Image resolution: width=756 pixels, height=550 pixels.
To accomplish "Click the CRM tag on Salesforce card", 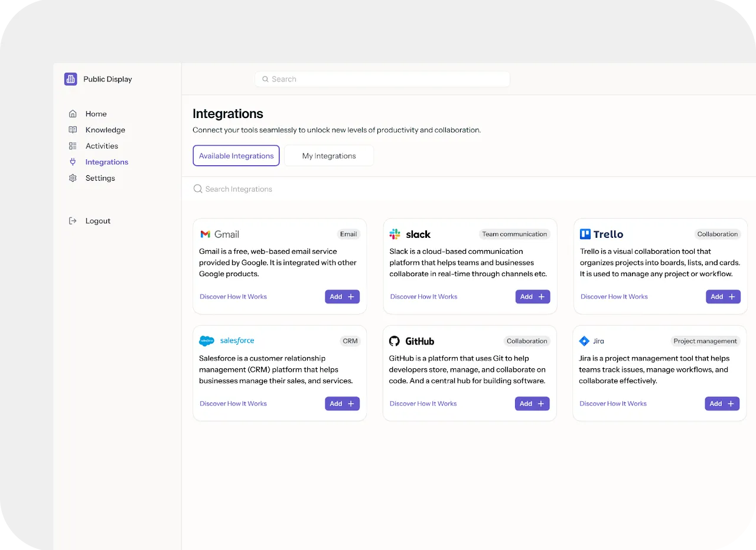I will pos(350,341).
